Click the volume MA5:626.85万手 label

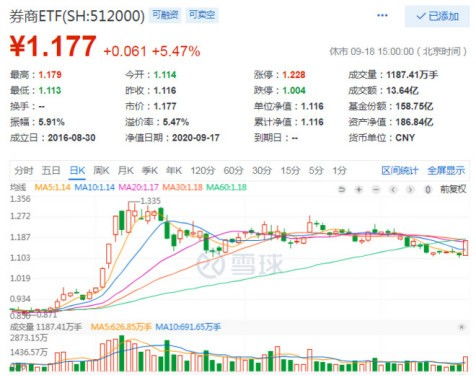tap(121, 327)
